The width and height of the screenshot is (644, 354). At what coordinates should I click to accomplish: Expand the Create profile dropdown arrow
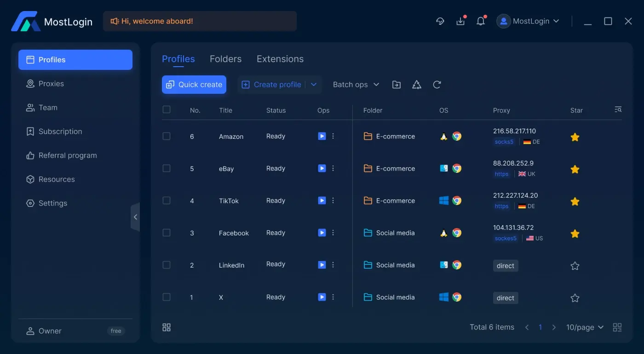click(314, 85)
